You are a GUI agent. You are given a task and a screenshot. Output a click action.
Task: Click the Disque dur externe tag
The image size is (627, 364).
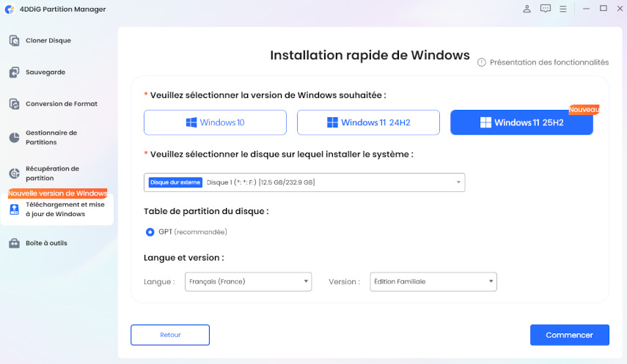tap(175, 182)
